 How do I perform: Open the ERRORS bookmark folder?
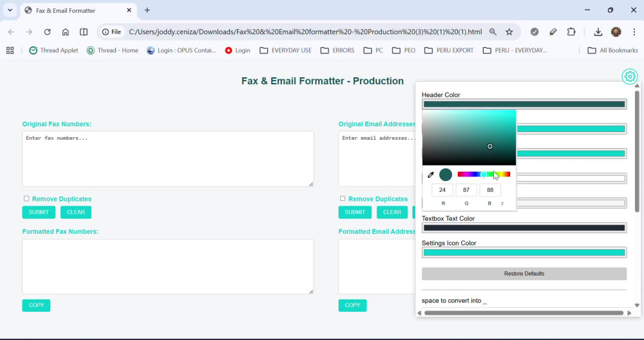tap(337, 50)
